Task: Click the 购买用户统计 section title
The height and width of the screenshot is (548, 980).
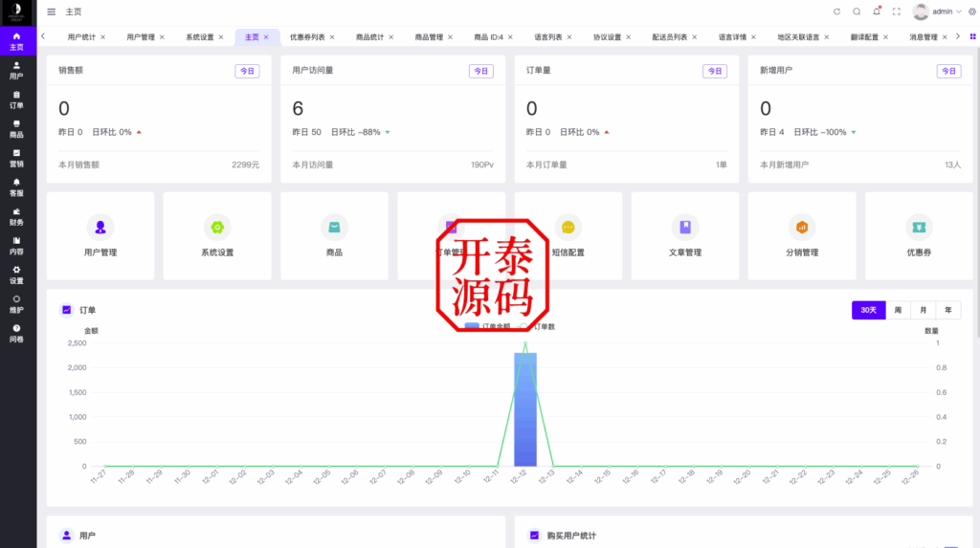Action: [571, 536]
